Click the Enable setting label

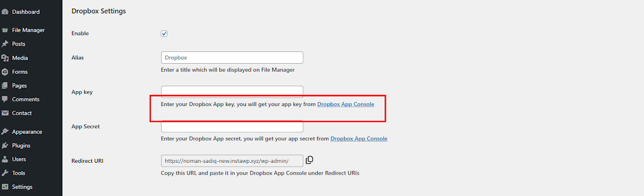coord(80,33)
